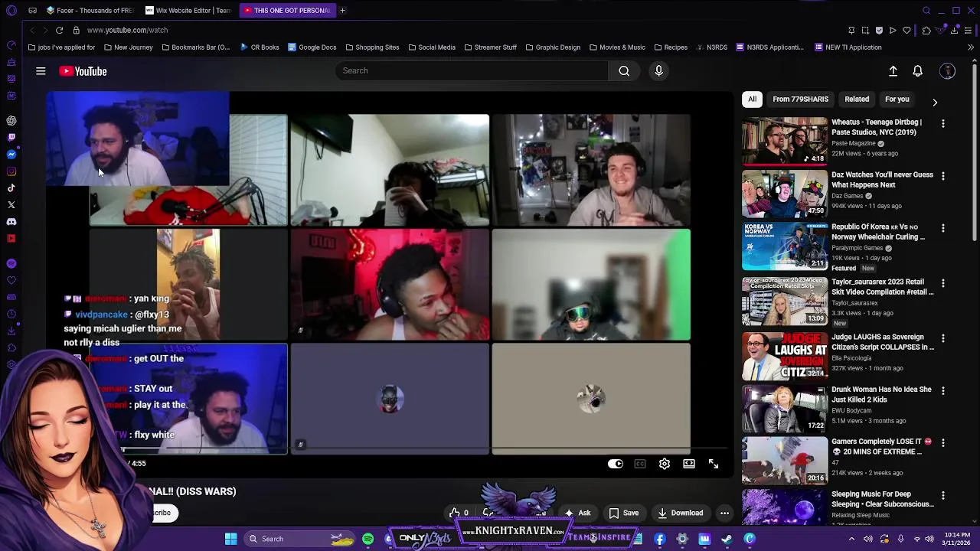Open the YouTube guide hamburger menu
Screen dimensions: 980x551
[41, 71]
